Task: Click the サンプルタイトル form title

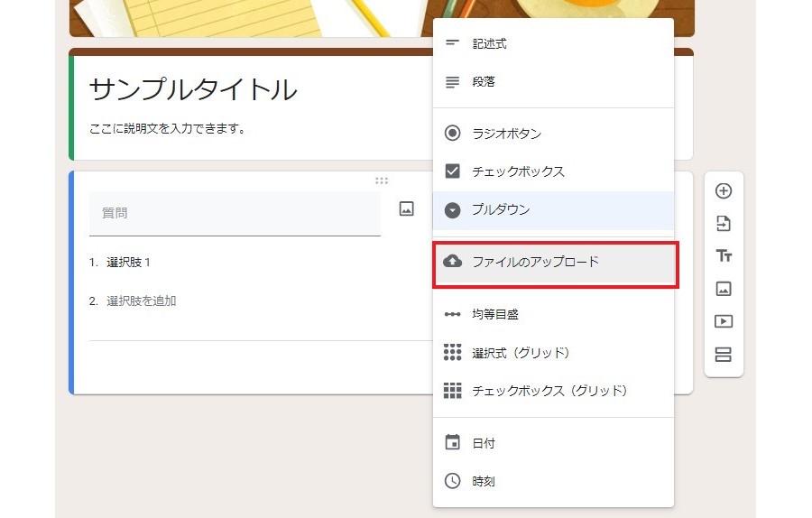Action: 193,89
